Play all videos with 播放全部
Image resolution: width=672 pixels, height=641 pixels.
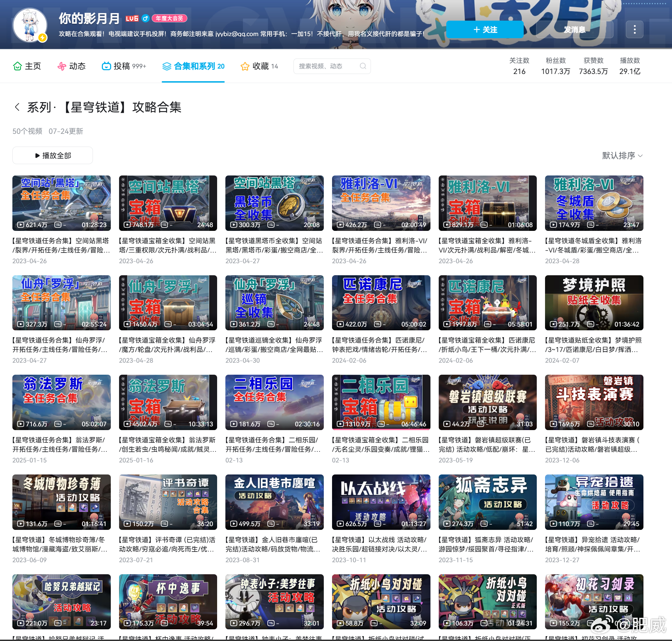tap(53, 156)
